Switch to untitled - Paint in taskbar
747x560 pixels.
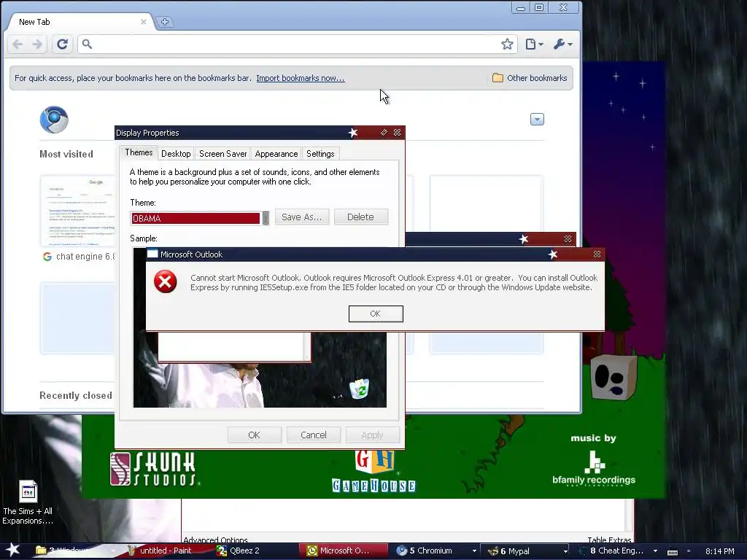coord(166,551)
